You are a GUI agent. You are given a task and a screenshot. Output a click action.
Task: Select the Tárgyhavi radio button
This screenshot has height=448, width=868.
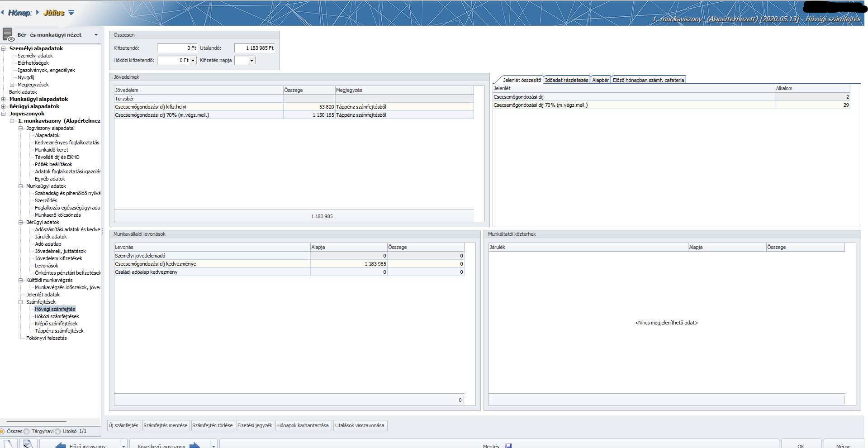[27, 431]
